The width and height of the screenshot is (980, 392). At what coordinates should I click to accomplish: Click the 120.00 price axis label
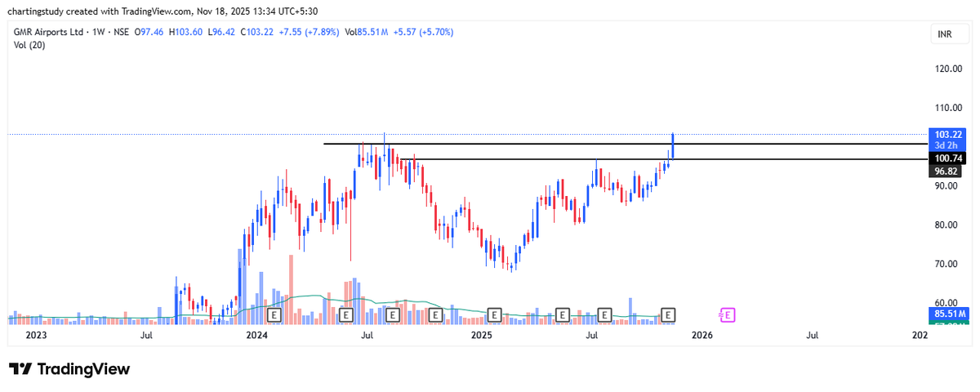pyautogui.click(x=948, y=69)
